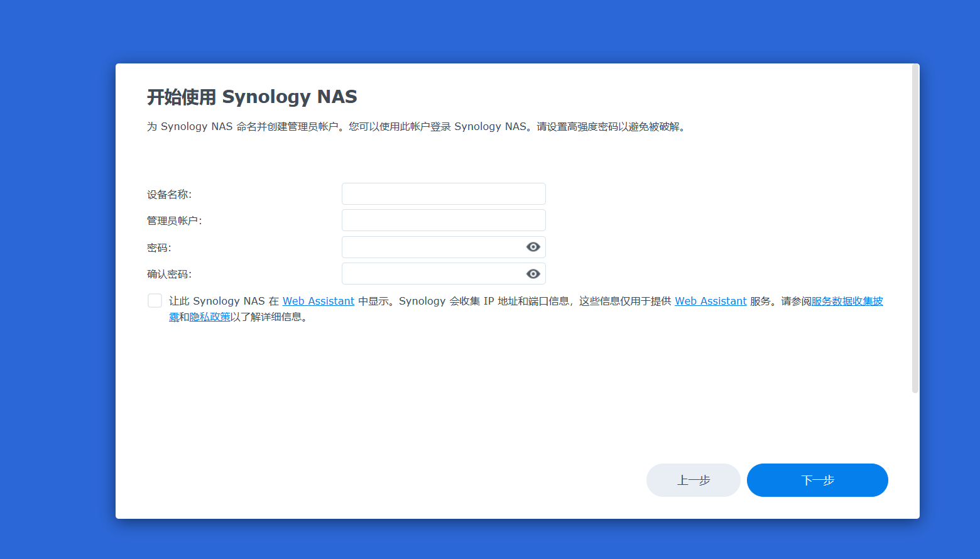The image size is (980, 559).
Task: Click the 设备名称 input field
Action: point(444,193)
